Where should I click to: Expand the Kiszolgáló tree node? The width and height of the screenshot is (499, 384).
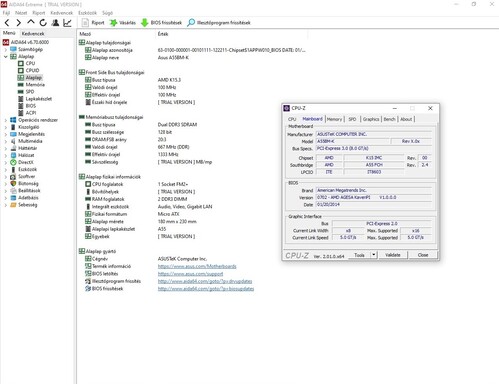pyautogui.click(x=5, y=127)
